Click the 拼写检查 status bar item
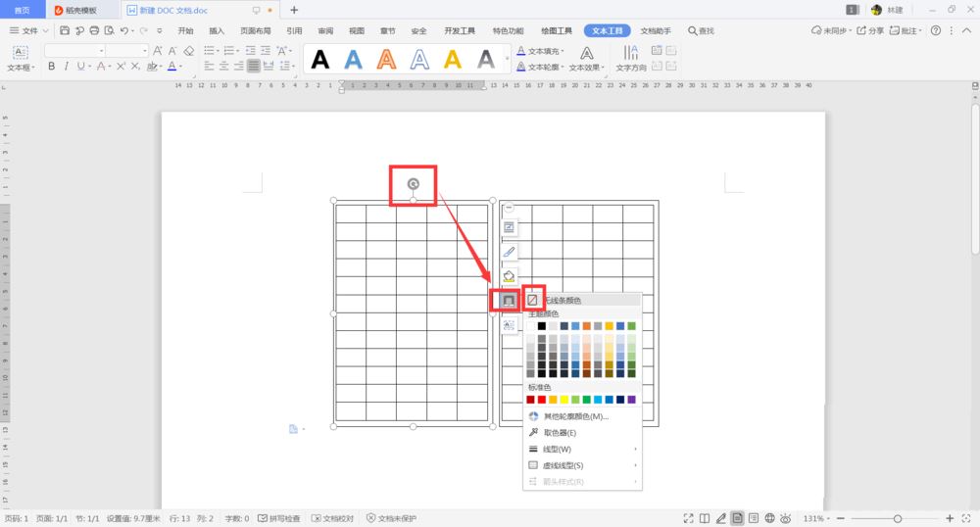The image size is (980, 527). [x=279, y=519]
